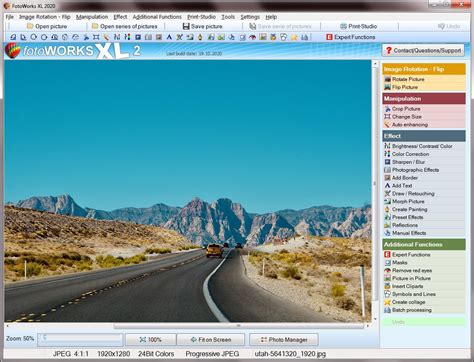Click the horizontal scrollbar below the image
474x362 pixels.
pyautogui.click(x=238, y=326)
